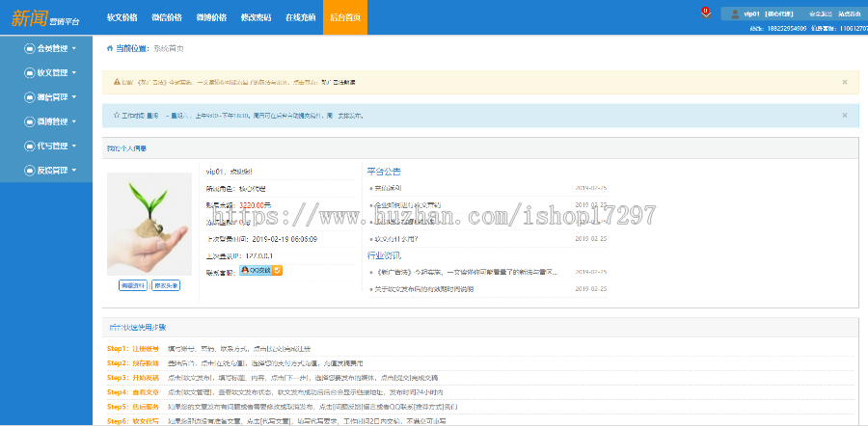Image resolution: width=868 pixels, height=427 pixels.
Task: Expand the 反馈管理 menu arrow
Action: [x=73, y=171]
